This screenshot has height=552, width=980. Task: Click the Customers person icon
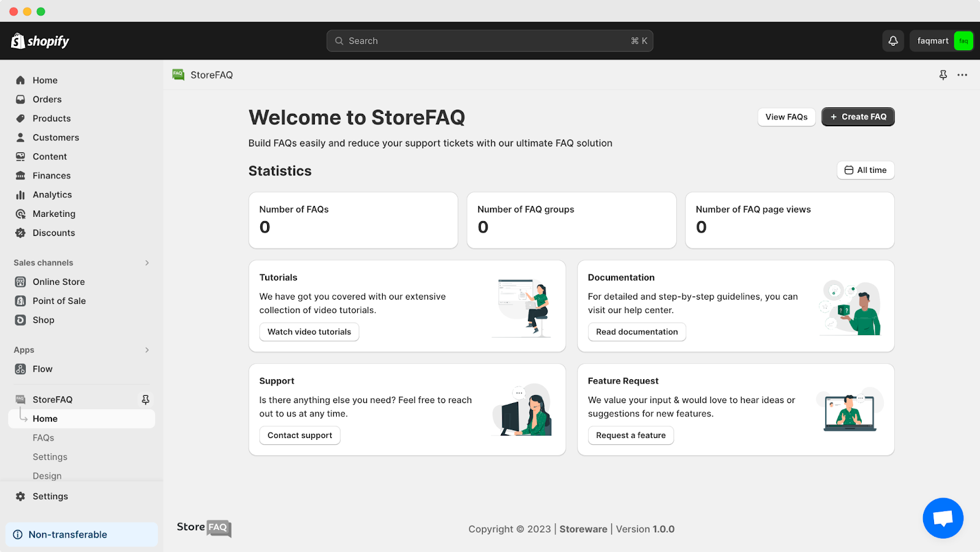[20, 137]
